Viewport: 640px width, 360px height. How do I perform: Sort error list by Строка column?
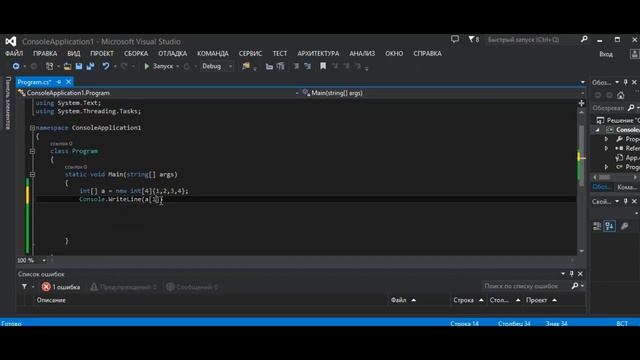(468, 300)
